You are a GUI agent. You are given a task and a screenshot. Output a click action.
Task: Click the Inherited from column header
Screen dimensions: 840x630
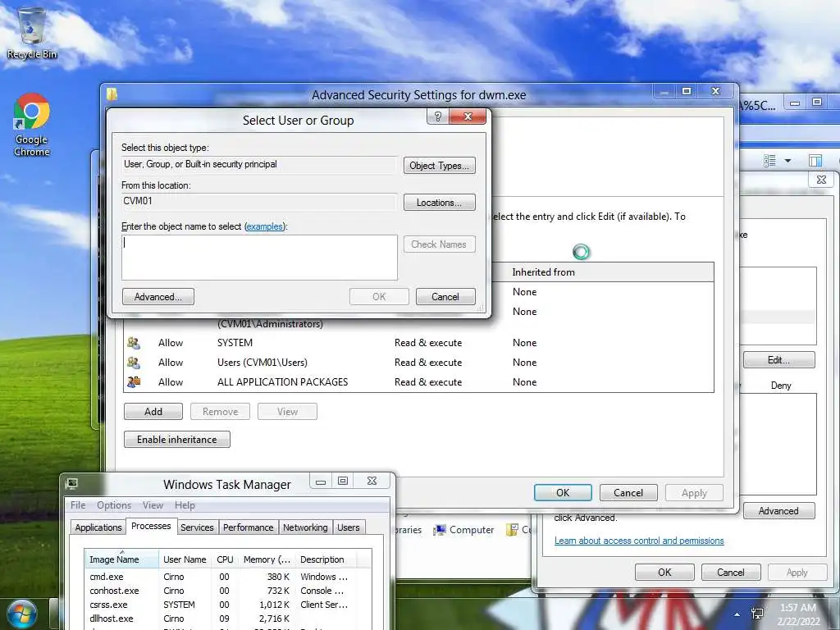point(543,272)
